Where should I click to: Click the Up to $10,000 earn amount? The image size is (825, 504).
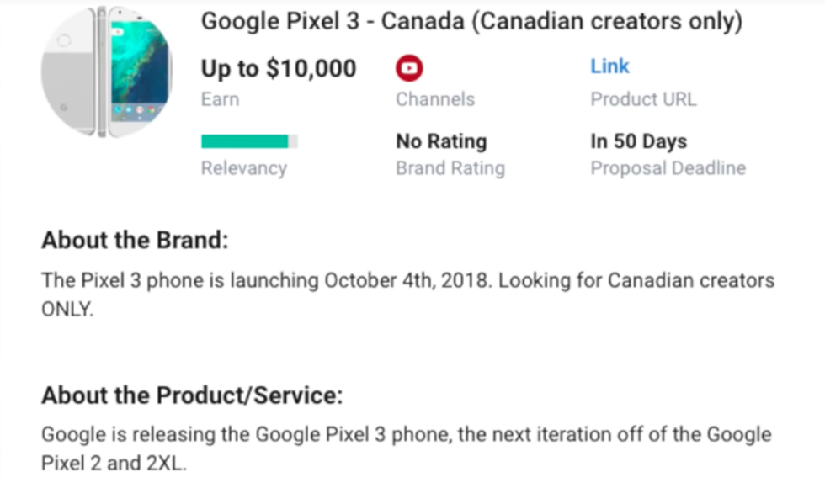click(x=279, y=69)
